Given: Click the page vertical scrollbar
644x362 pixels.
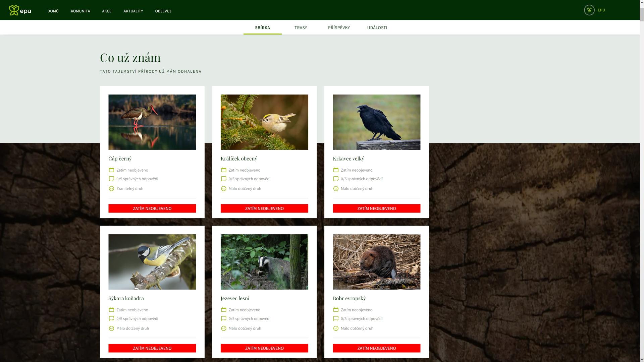Looking at the screenshot, I should pyautogui.click(x=642, y=181).
